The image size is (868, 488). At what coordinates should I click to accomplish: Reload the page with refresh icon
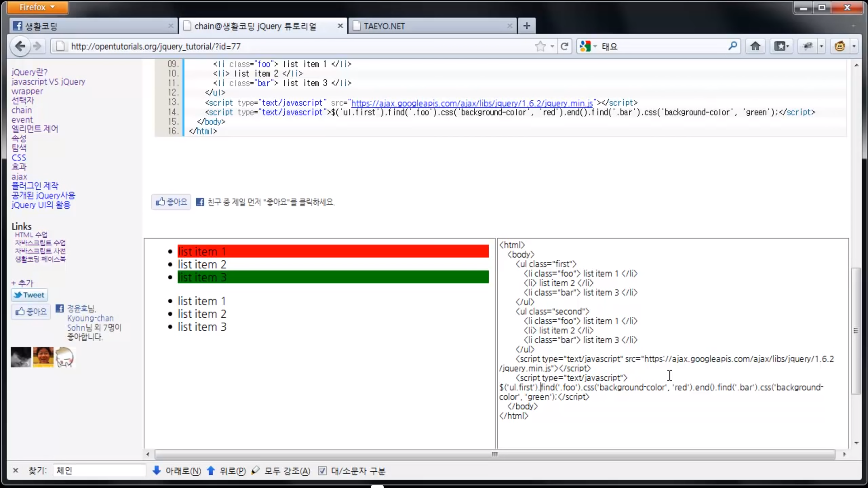[x=565, y=46]
